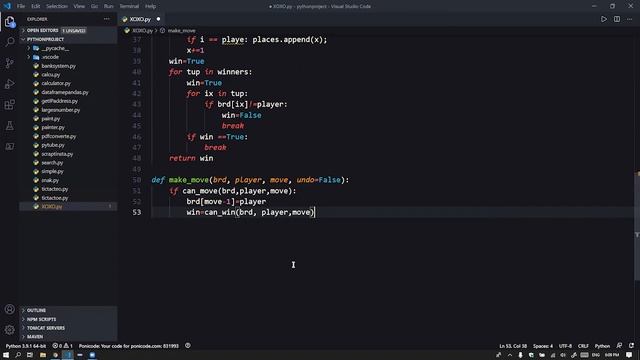Click Ln 53, Col 38 position indicator
640x360 pixels.
513,346
